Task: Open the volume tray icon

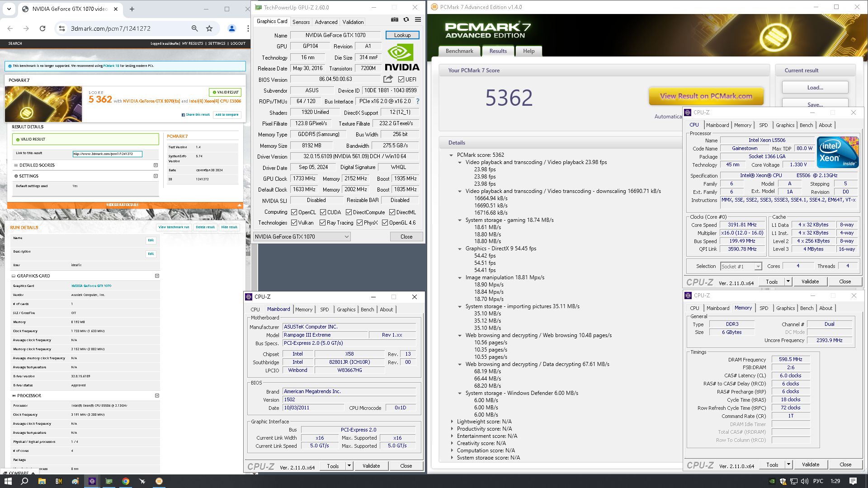Action: tap(805, 481)
